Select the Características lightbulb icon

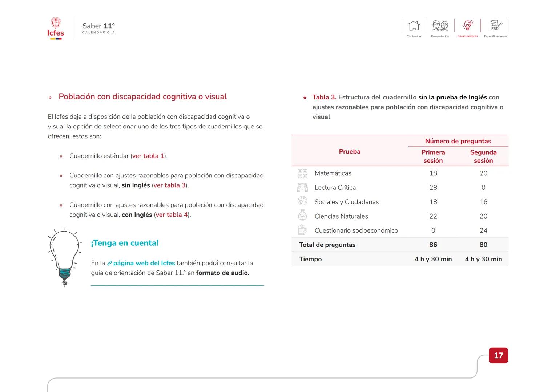click(x=467, y=25)
